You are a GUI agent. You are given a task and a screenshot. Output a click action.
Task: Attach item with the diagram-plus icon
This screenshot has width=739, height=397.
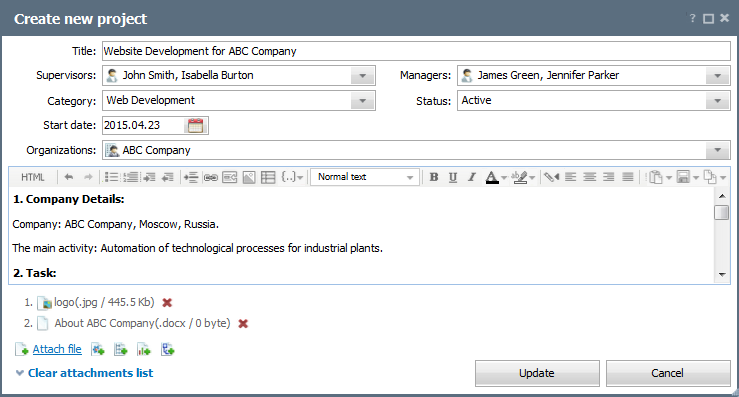tap(168, 349)
